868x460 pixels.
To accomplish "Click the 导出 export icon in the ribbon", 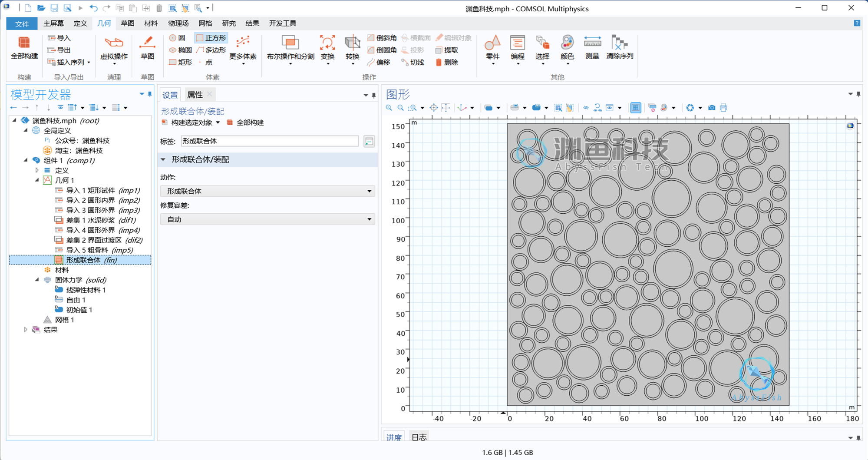I will click(59, 50).
